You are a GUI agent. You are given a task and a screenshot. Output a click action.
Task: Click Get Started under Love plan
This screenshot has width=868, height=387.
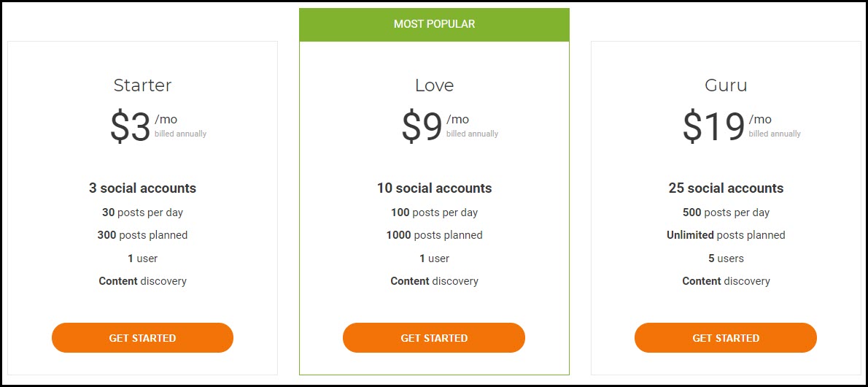coord(434,337)
